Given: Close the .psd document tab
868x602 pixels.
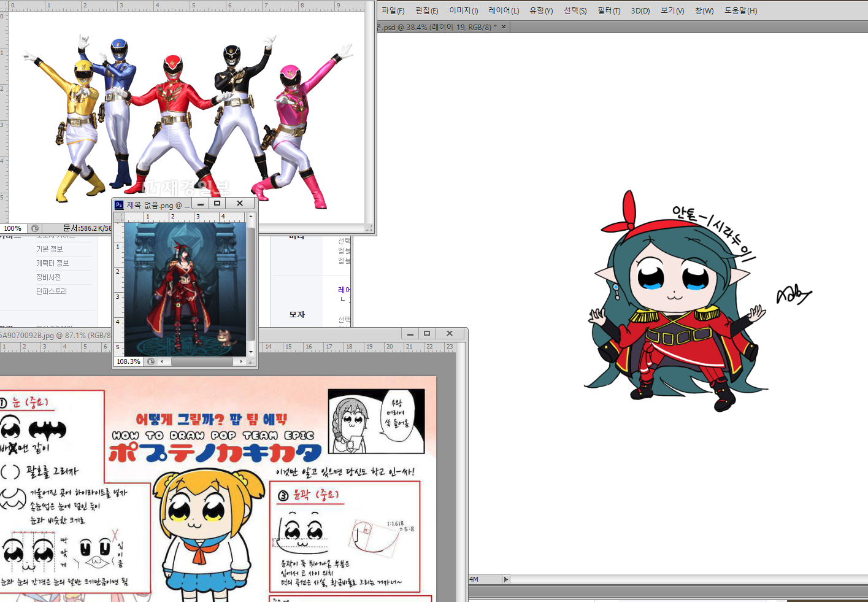Looking at the screenshot, I should tap(504, 27).
